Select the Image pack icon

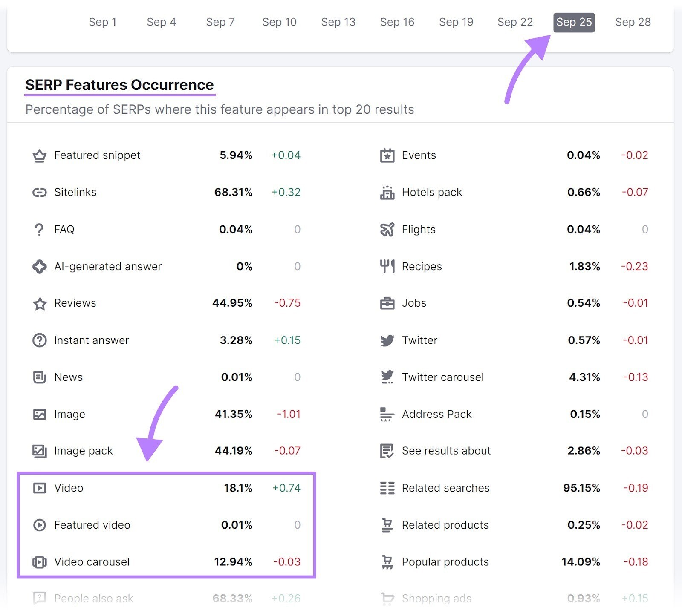(39, 451)
